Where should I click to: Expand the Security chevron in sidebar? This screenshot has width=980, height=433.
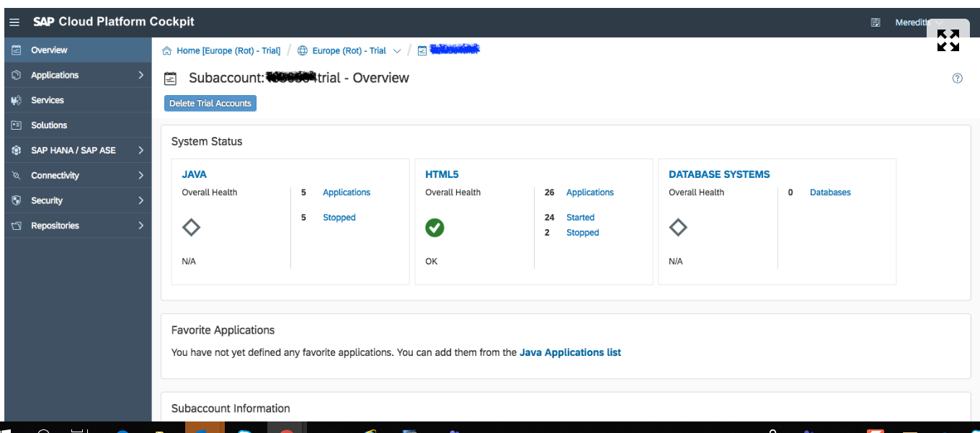(x=141, y=200)
